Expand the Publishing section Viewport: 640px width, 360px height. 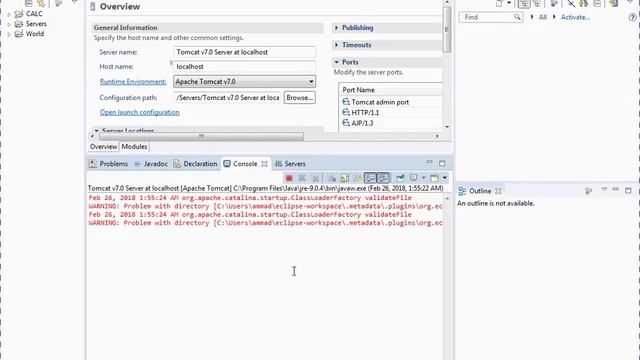(x=336, y=28)
